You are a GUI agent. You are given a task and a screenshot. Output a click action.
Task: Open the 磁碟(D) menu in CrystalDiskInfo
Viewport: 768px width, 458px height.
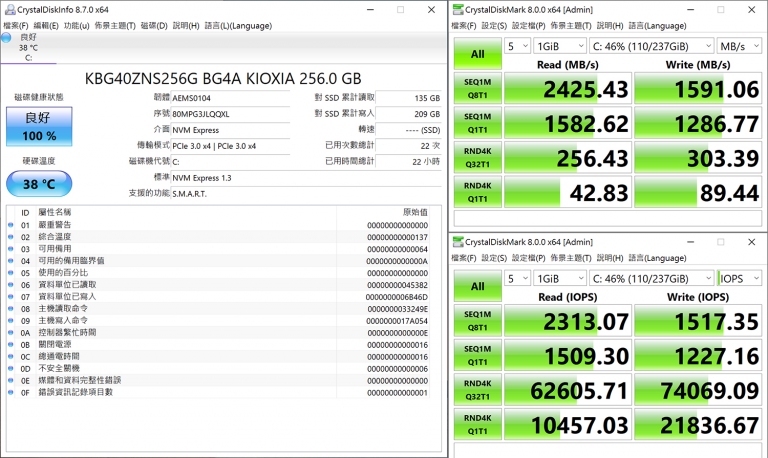[154, 25]
